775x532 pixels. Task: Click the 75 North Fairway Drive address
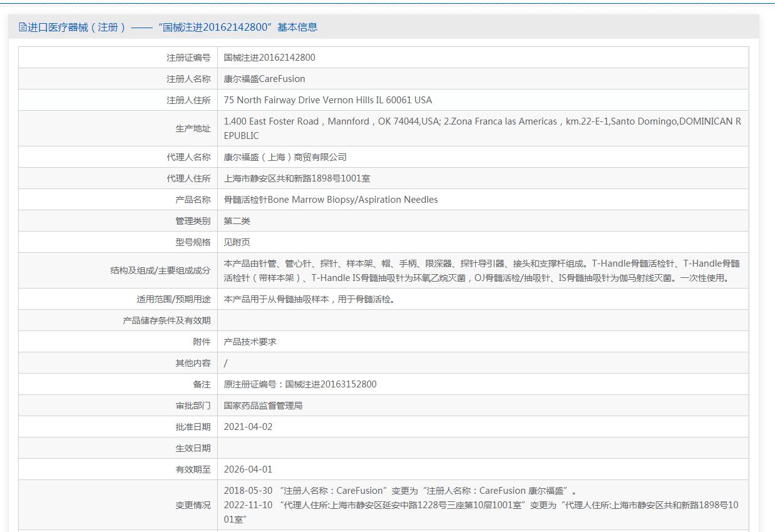327,100
